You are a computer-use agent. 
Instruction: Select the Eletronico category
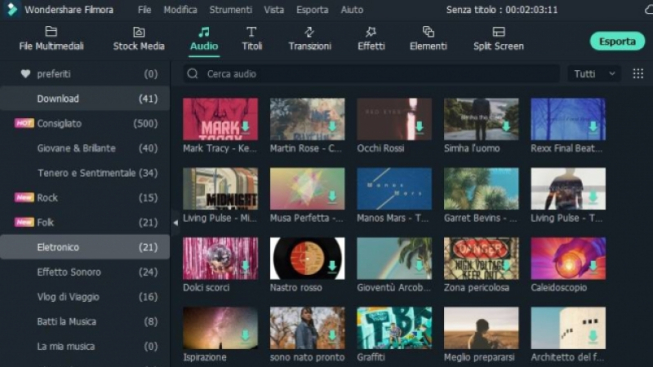coord(85,247)
